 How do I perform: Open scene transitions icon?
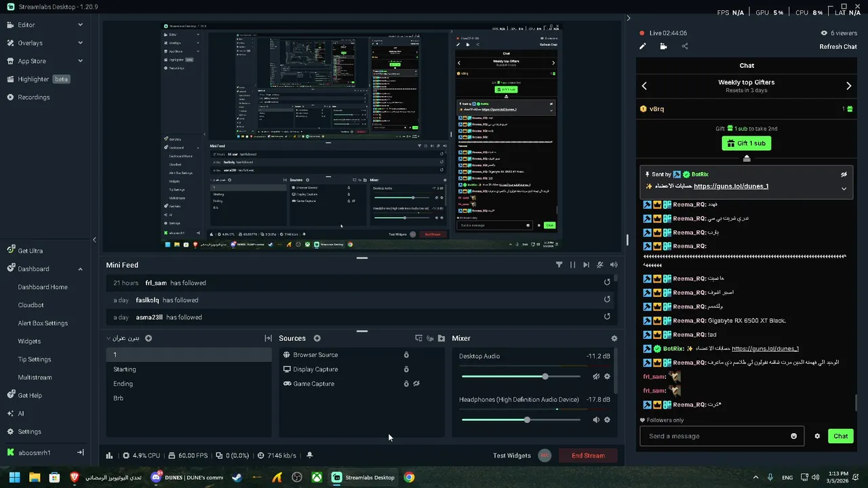(268, 338)
